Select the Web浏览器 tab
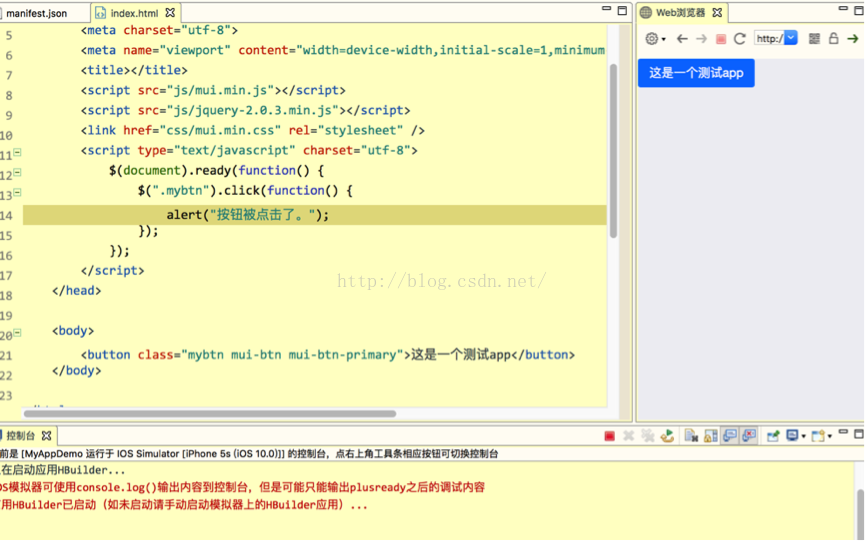 tap(680, 12)
